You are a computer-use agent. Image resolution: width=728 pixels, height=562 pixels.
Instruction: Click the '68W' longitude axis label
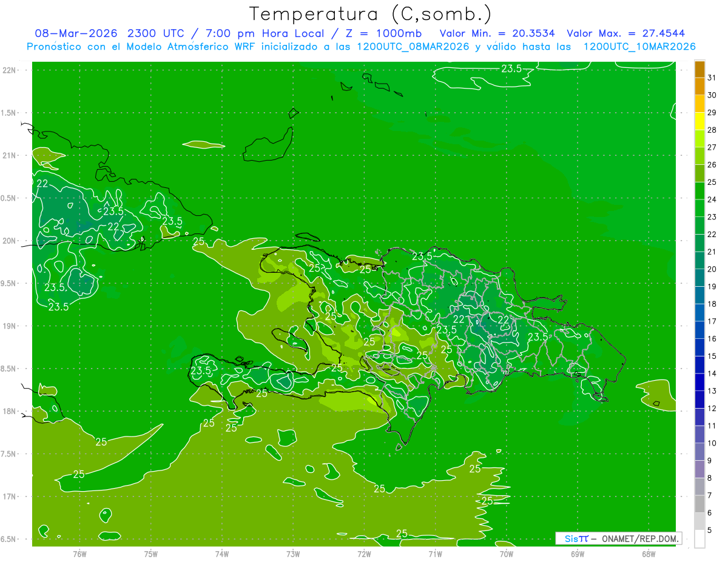[x=649, y=554]
